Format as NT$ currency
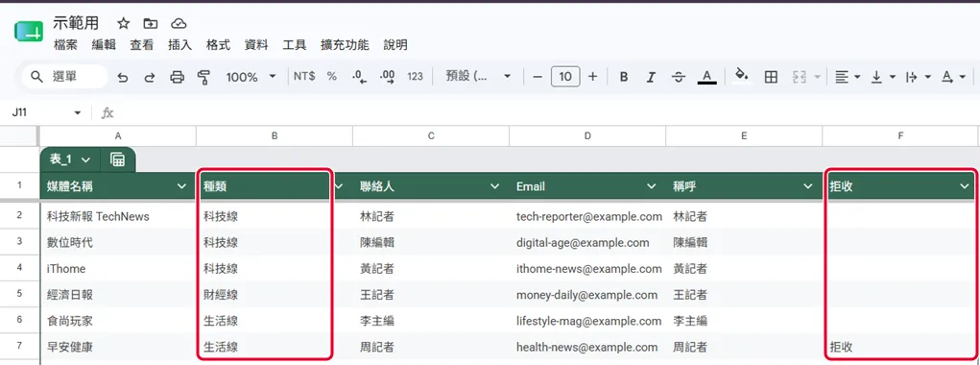Viewport: 980px width, 365px height. [x=304, y=76]
